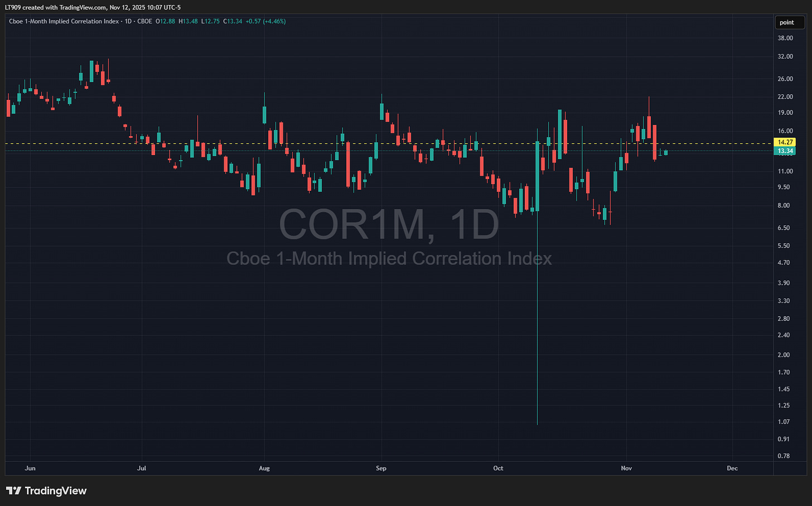812x506 pixels.
Task: Click the 3.30 price axis label
Action: [x=784, y=301]
